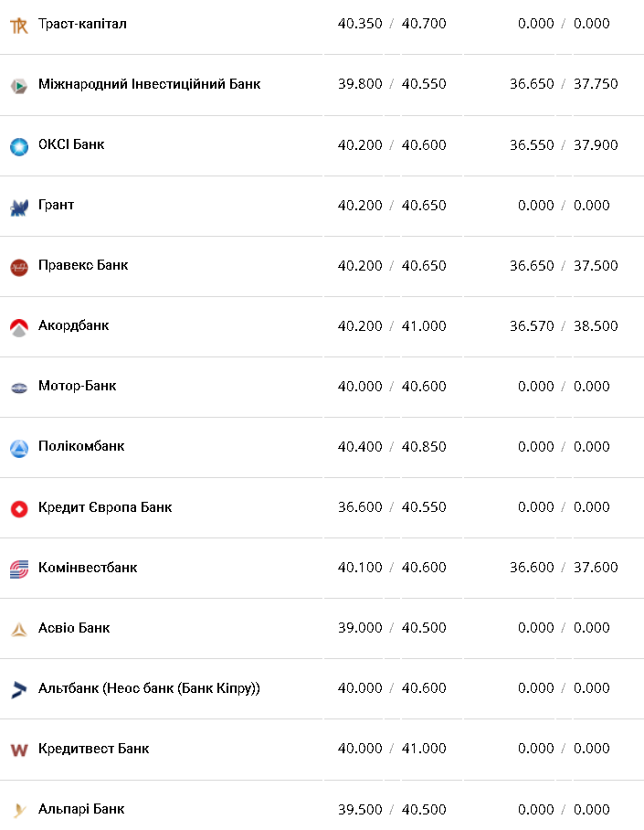
Task: Open the Правекс Банк name link
Action: pyautogui.click(x=83, y=265)
